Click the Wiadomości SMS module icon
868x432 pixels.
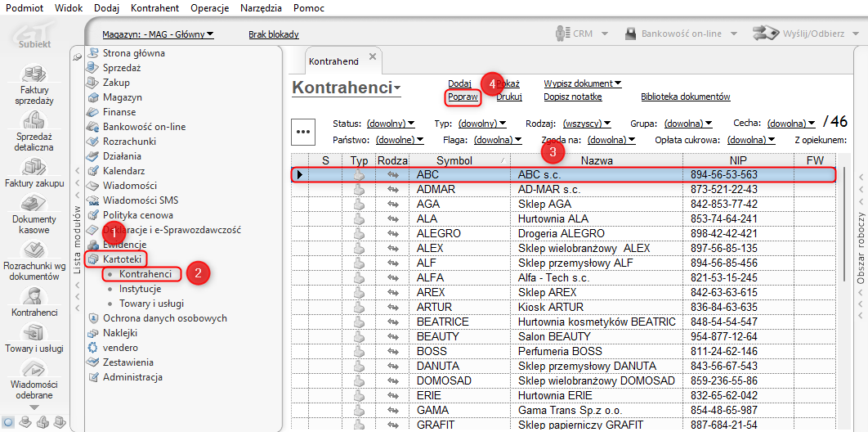[93, 200]
